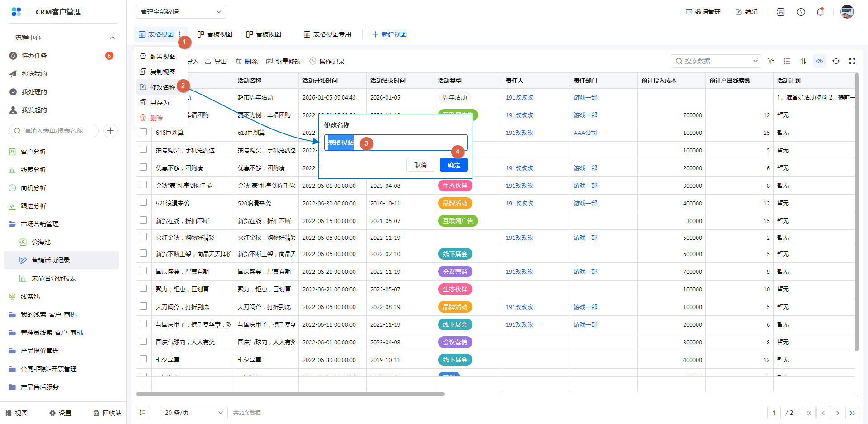Toggle the eye visibility icon in toolbar
The height and width of the screenshot is (424, 868).
coord(820,61)
